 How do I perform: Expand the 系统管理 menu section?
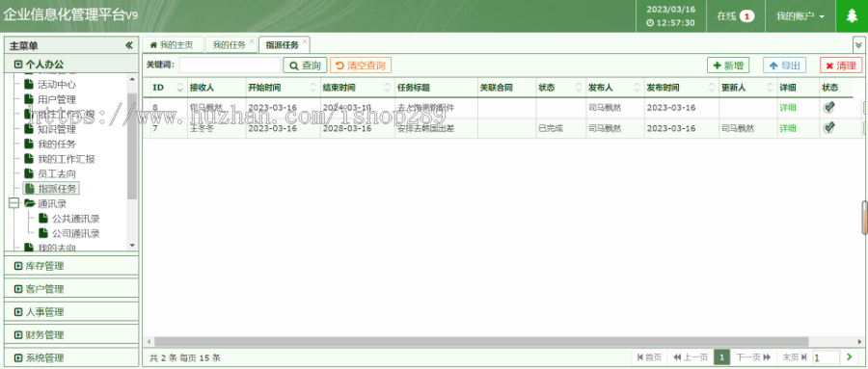(x=71, y=357)
